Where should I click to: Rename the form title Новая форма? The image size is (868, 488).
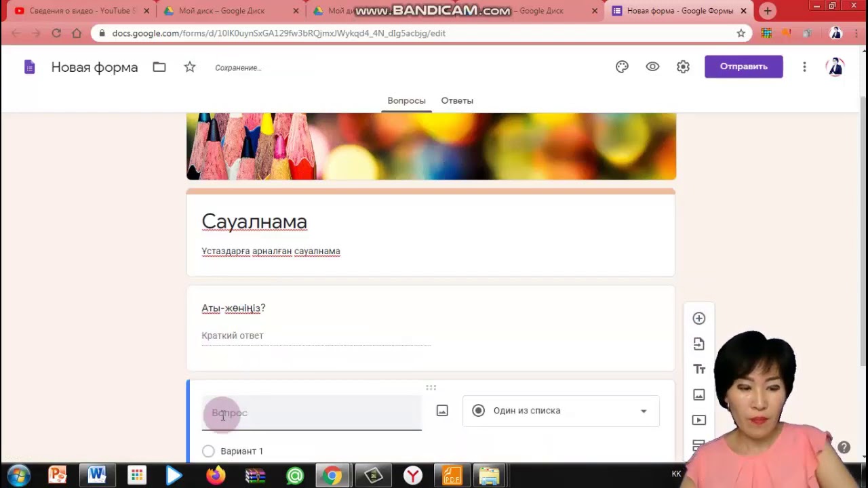(x=94, y=67)
